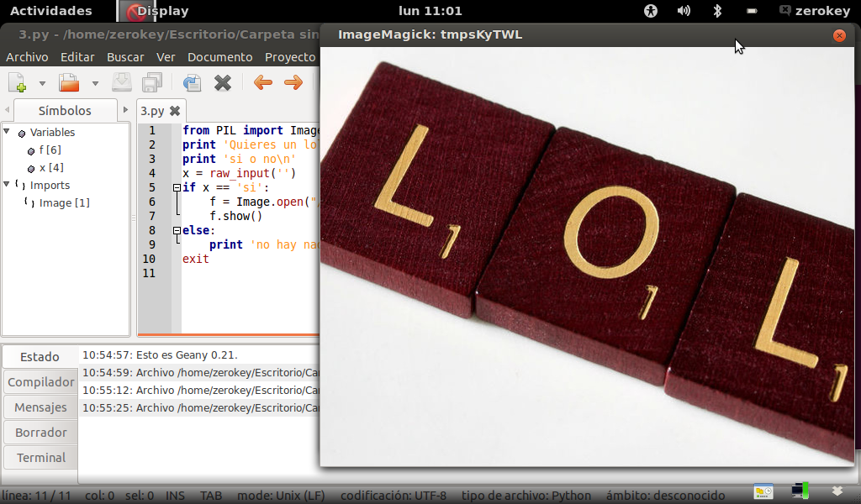Click the battery indicator in the top bar
The width and height of the screenshot is (861, 504).
(x=751, y=11)
